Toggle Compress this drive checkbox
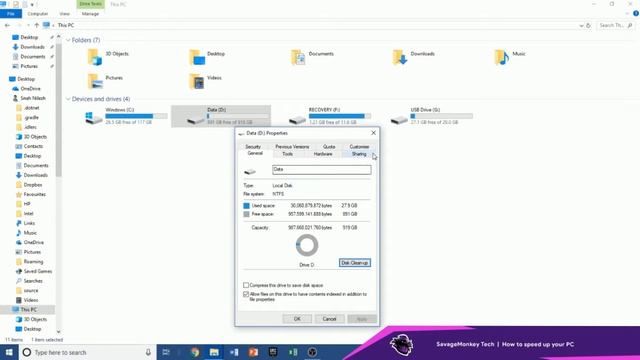The image size is (640, 360). coord(246,285)
